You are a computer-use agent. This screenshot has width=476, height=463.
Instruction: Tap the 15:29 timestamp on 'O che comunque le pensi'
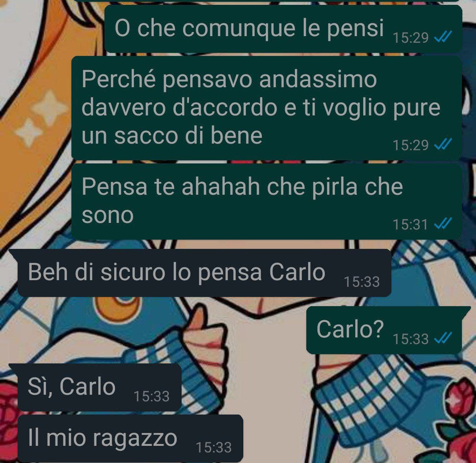(410, 38)
